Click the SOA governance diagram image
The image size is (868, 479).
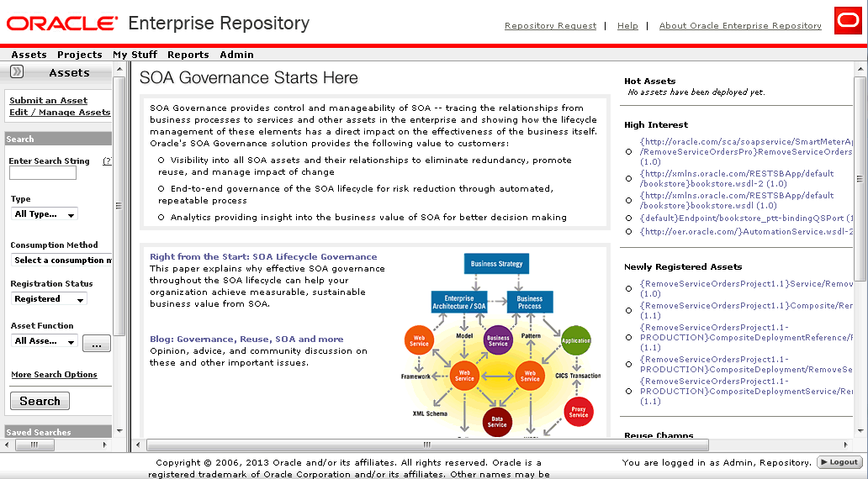(503, 344)
